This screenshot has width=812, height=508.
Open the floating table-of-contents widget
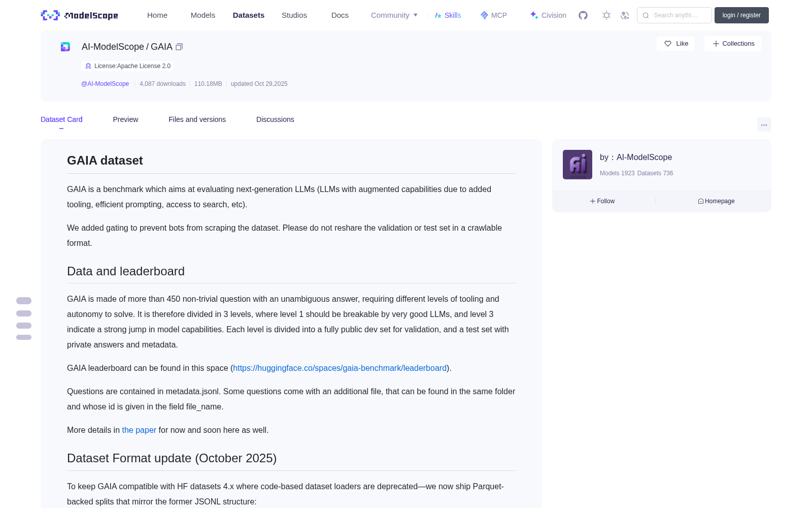[x=24, y=319]
